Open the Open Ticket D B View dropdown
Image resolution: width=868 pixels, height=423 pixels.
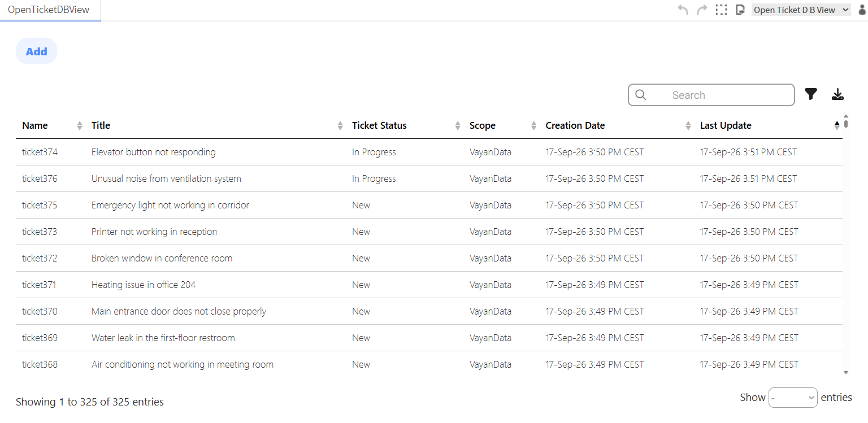[801, 10]
